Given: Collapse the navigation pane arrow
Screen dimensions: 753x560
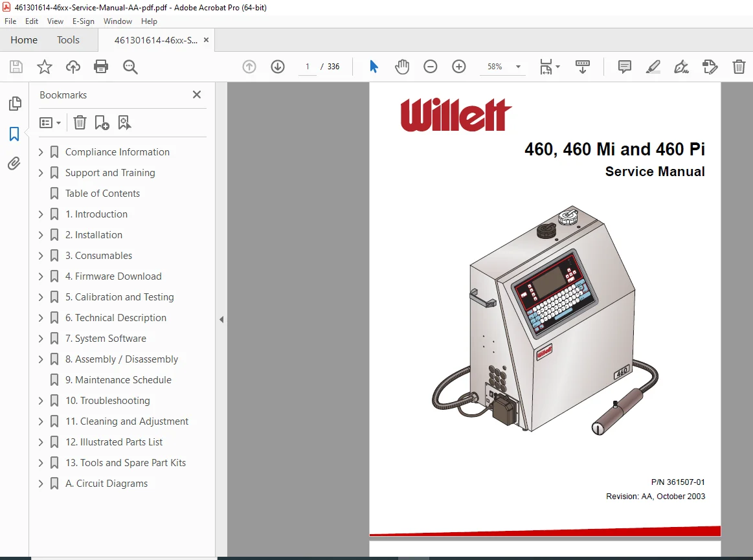Looking at the screenshot, I should coord(221,319).
